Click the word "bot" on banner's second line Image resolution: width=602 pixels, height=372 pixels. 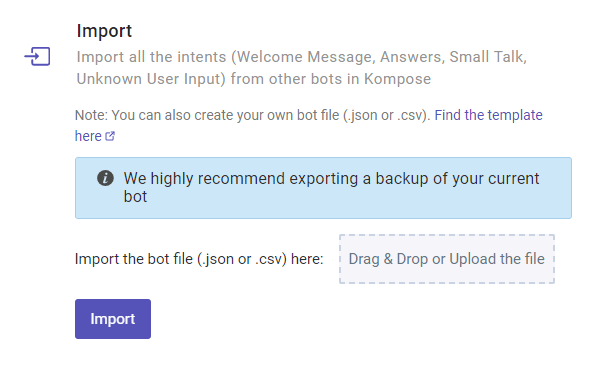pos(135,197)
